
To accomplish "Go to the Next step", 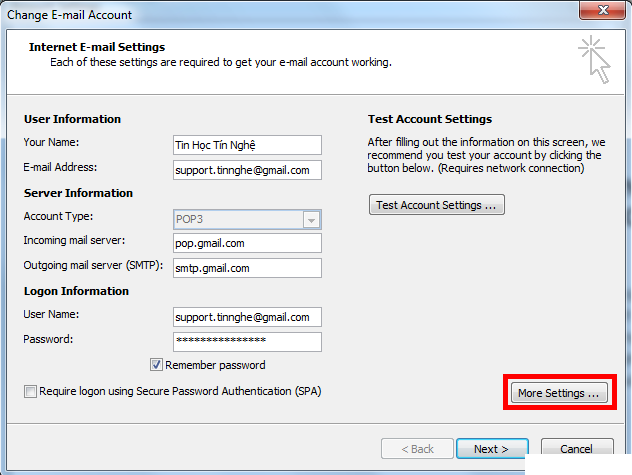I will tap(491, 449).
